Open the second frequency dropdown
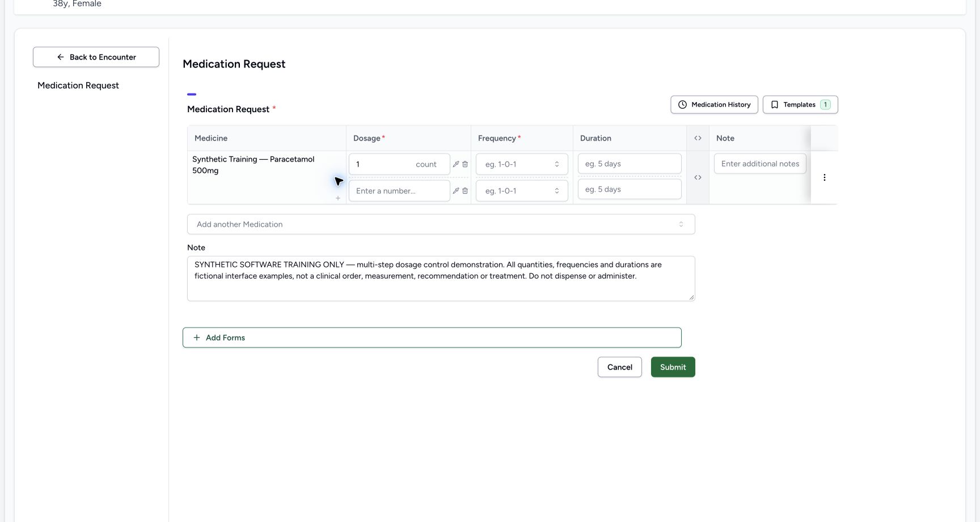980x522 pixels. pos(522,191)
